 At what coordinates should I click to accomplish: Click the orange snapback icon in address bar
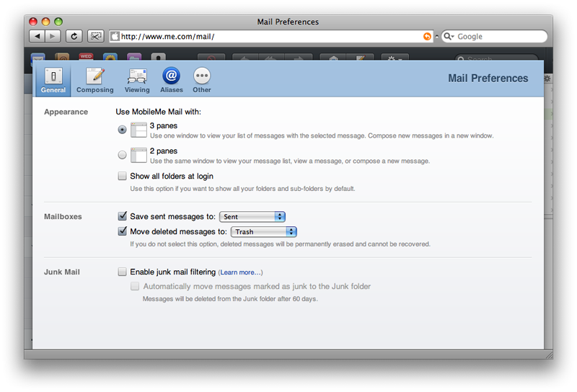427,37
